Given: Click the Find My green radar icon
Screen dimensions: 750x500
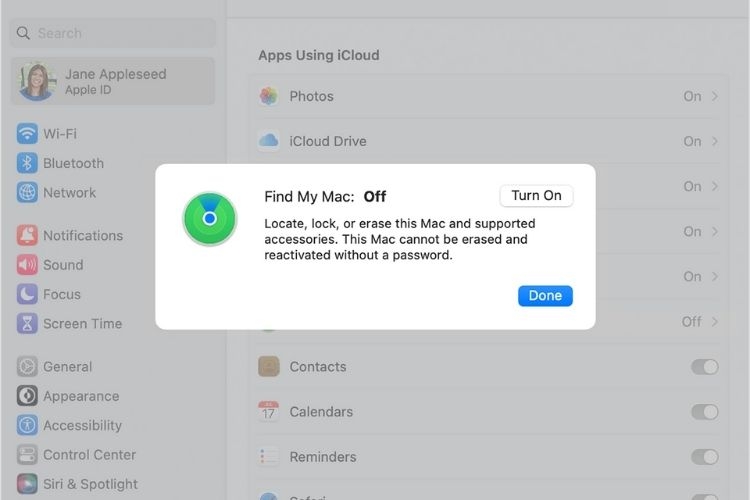Looking at the screenshot, I should point(210,219).
